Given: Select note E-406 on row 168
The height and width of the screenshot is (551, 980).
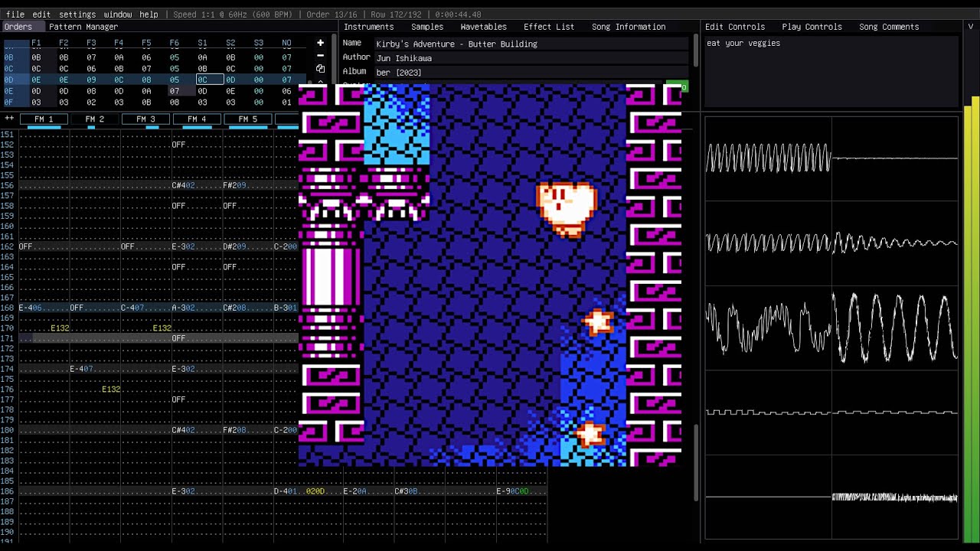Looking at the screenshot, I should click(x=31, y=308).
